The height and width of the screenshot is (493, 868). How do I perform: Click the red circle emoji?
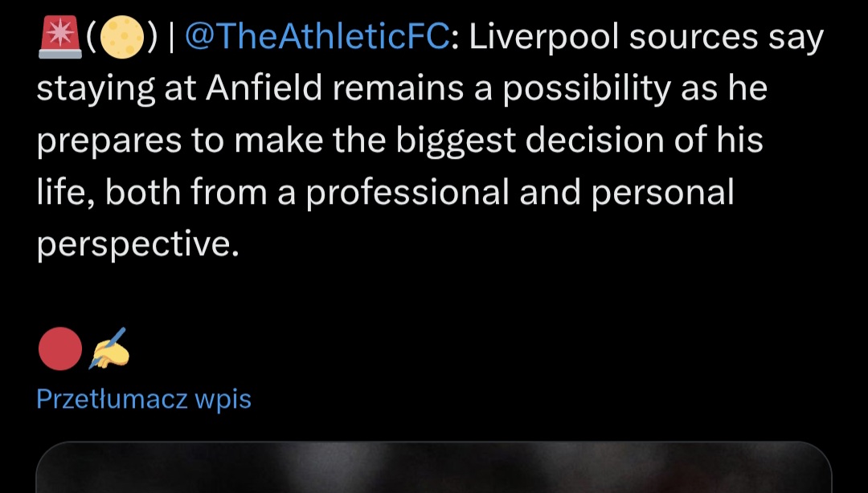59,350
